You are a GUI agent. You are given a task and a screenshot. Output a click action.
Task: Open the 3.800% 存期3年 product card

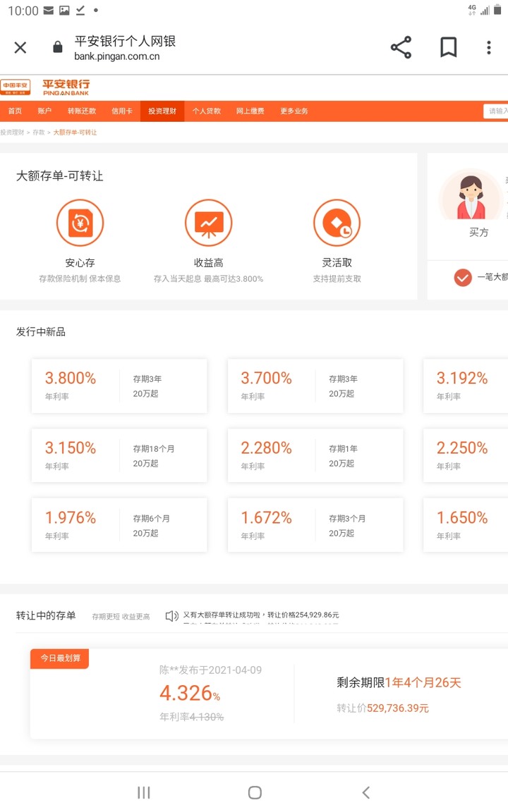tap(119, 386)
